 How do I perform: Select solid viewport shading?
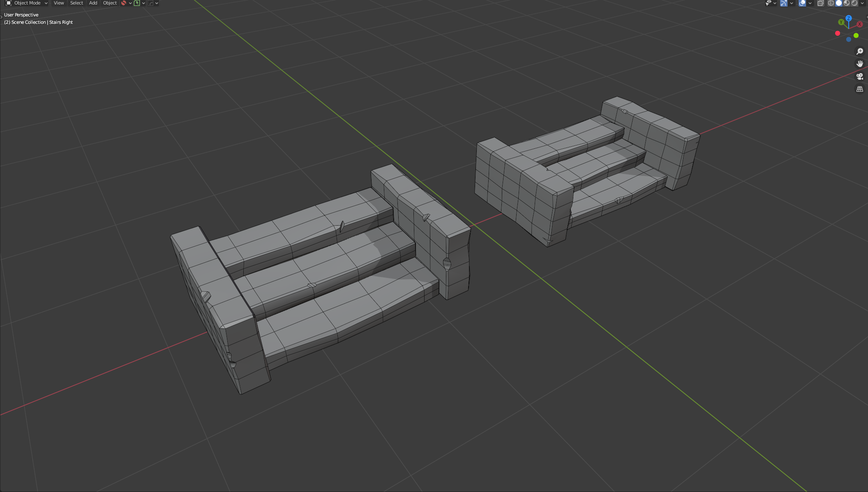tap(839, 3)
